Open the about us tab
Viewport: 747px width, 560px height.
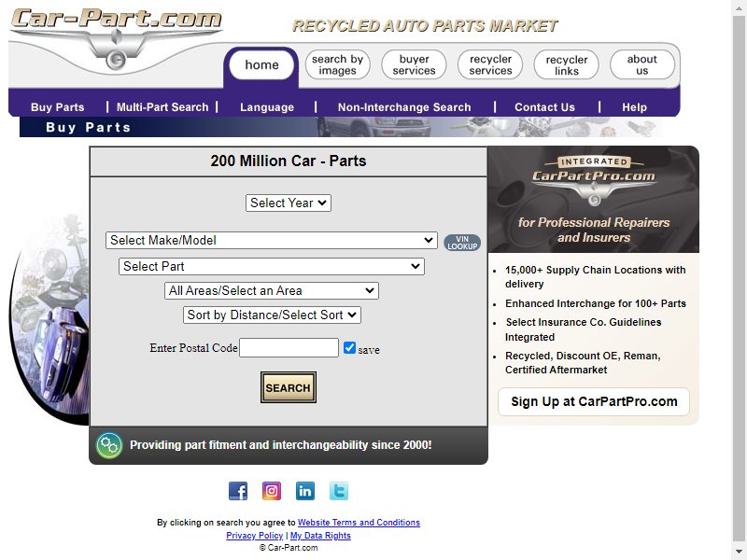642,64
